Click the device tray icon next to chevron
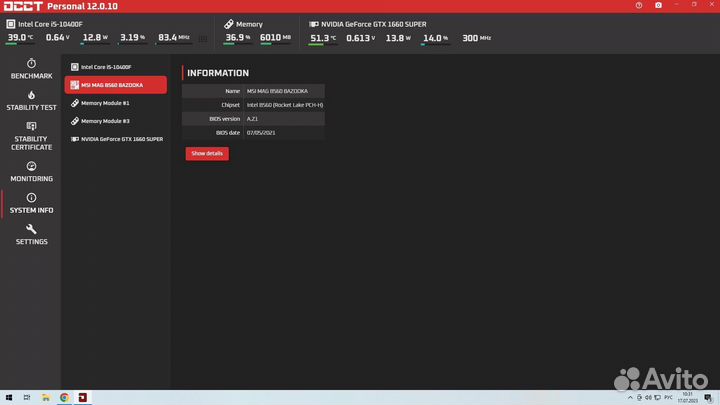This screenshot has width=720, height=405. tap(639, 398)
